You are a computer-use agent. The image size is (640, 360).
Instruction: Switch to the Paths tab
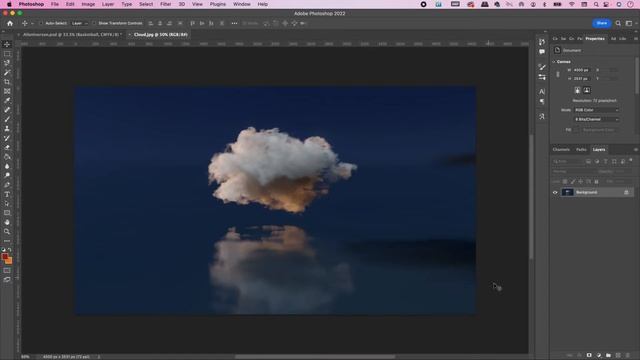point(581,149)
